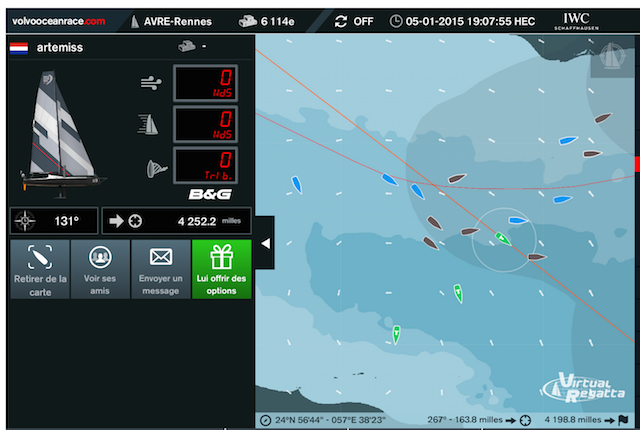
Task: Collapse the side panel with arrow tab
Action: tap(265, 243)
